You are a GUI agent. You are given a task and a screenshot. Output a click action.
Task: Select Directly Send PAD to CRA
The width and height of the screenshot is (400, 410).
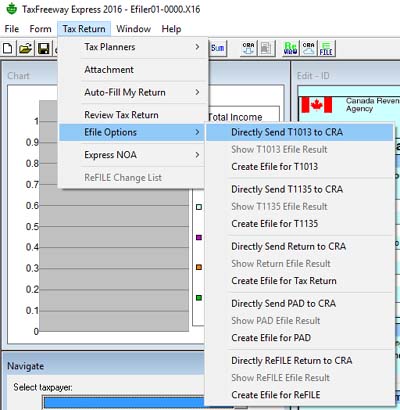click(x=300, y=303)
